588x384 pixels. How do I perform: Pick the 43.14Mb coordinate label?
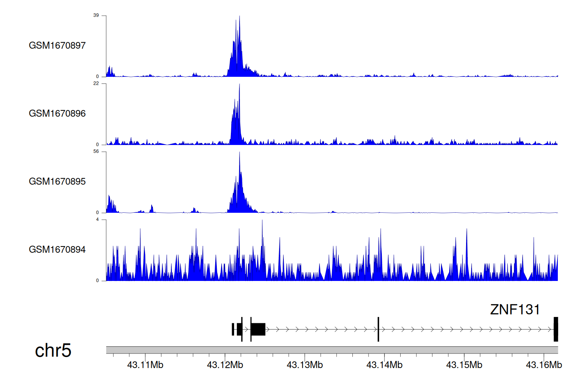(384, 365)
